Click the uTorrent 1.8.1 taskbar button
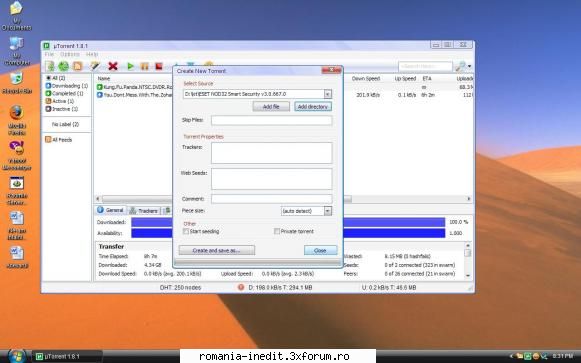The image size is (581, 363). click(x=67, y=356)
